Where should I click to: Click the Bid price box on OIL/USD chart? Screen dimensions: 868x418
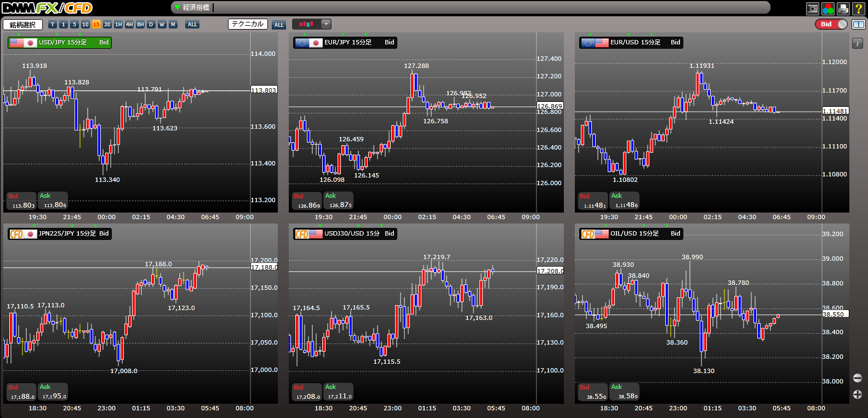click(x=593, y=392)
